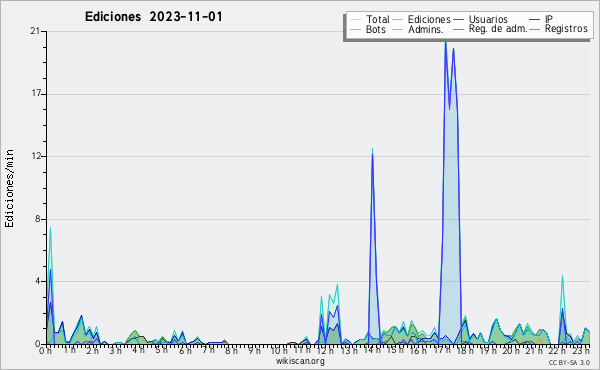Click the 'Total' legend label
600x370 pixels.
coord(378,19)
